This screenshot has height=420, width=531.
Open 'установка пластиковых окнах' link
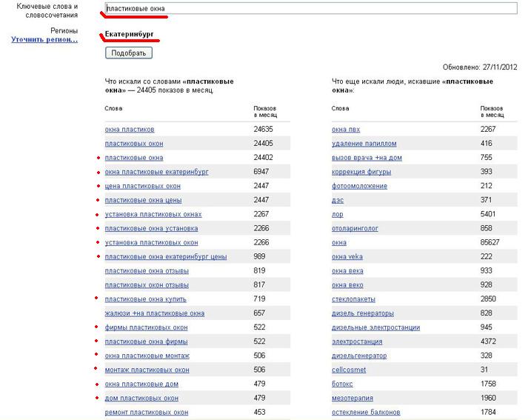(153, 214)
